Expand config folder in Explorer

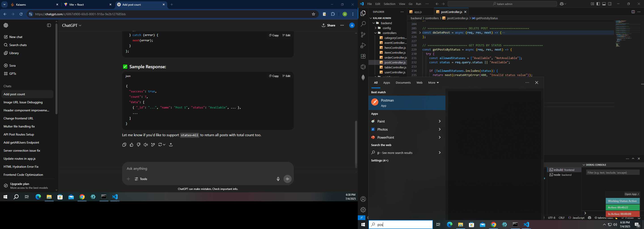375,28
